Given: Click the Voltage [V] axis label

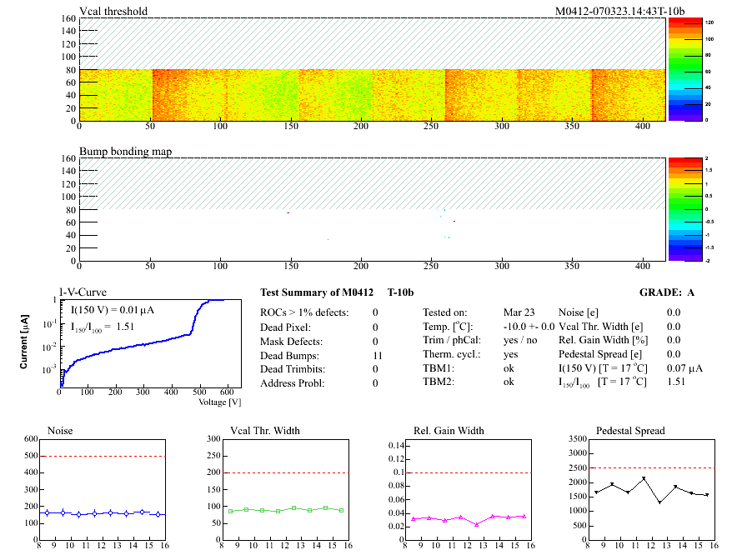Looking at the screenshot, I should click(219, 402).
